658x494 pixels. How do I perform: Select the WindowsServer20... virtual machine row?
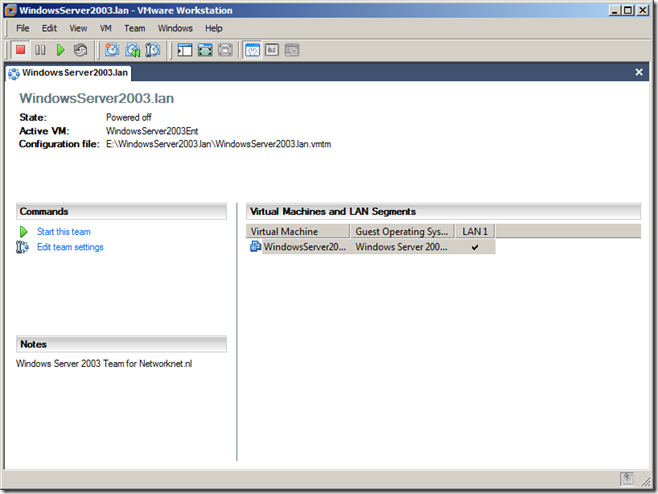(x=371, y=247)
